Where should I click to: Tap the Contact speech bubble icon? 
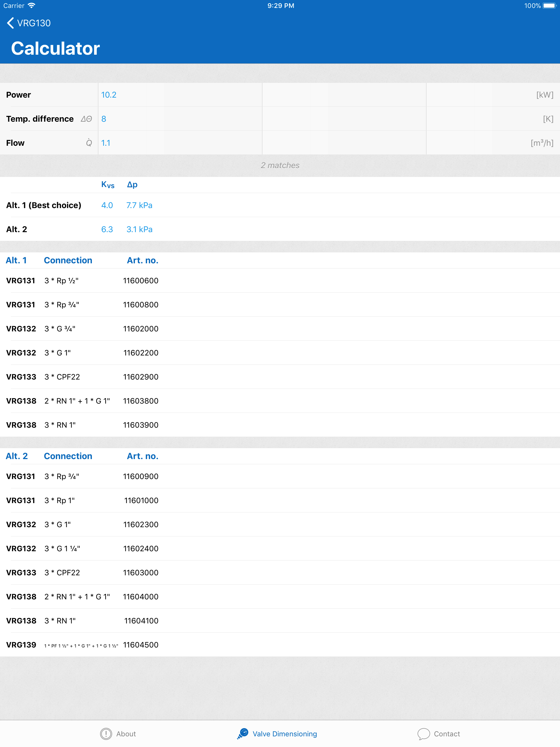423,734
